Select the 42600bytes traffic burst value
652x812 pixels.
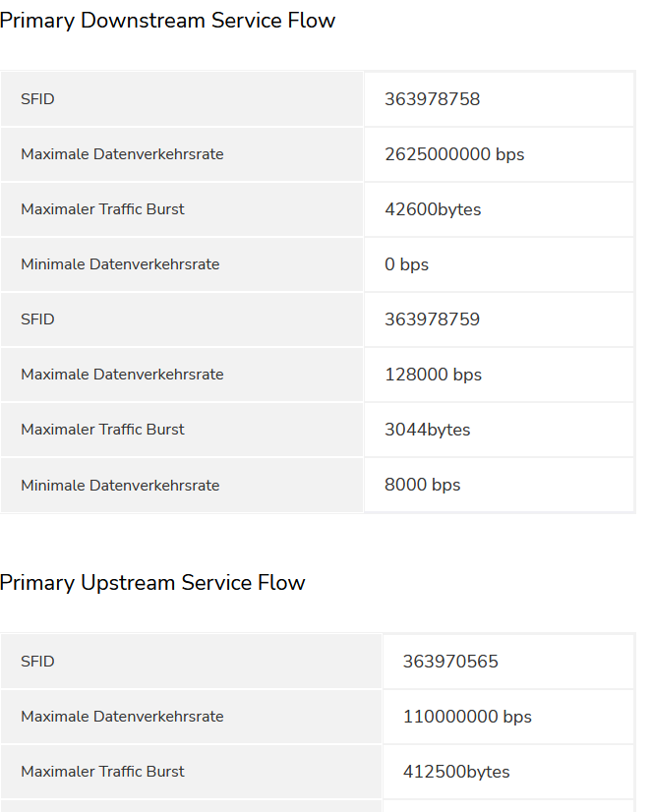point(433,209)
